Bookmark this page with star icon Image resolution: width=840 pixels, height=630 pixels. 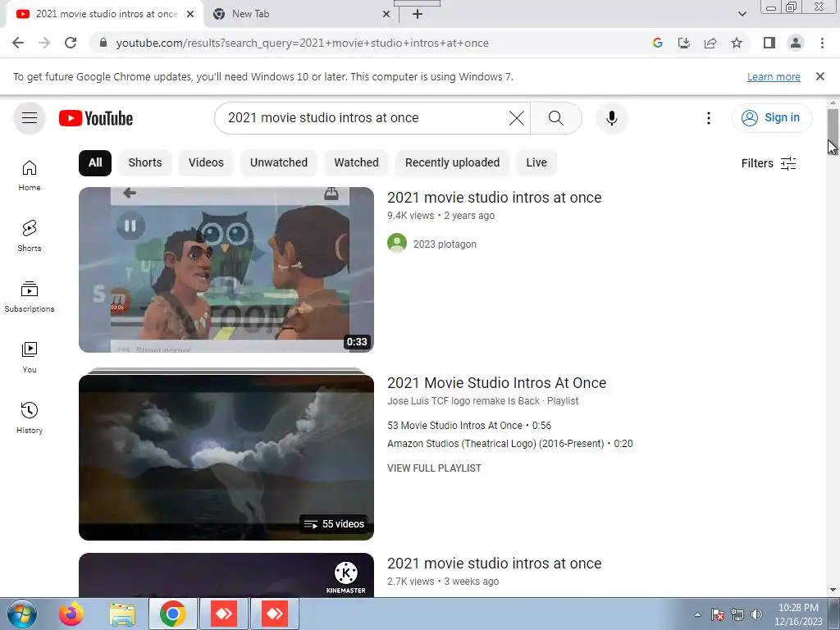737,43
